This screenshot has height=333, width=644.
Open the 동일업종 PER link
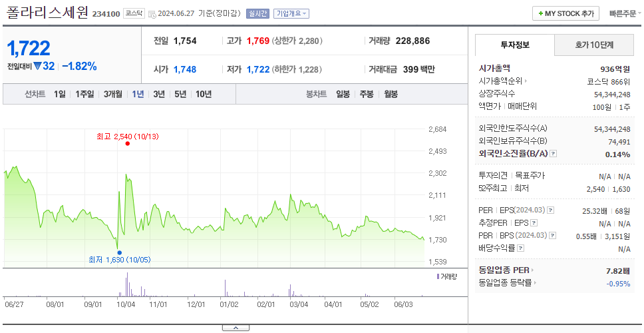[x=506, y=270]
